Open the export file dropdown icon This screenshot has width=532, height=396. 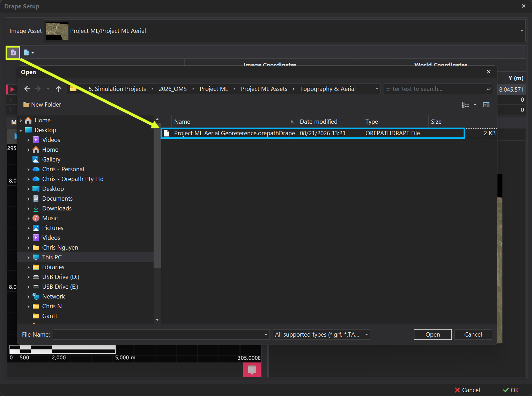pos(29,53)
